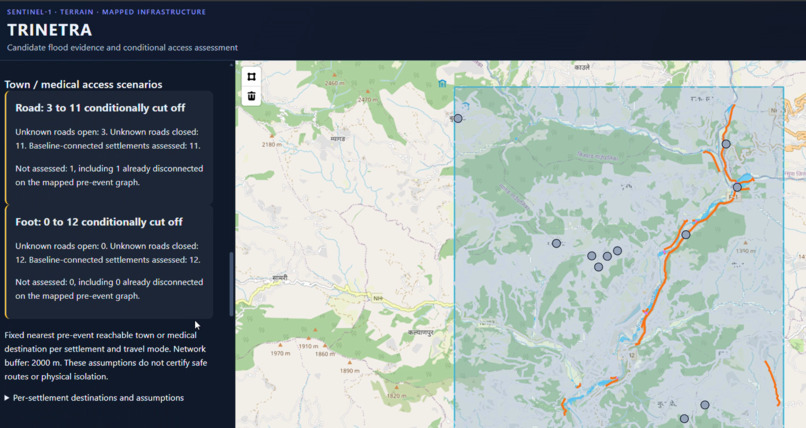Click the trash delete-area button
This screenshot has height=428, width=806.
tap(251, 96)
